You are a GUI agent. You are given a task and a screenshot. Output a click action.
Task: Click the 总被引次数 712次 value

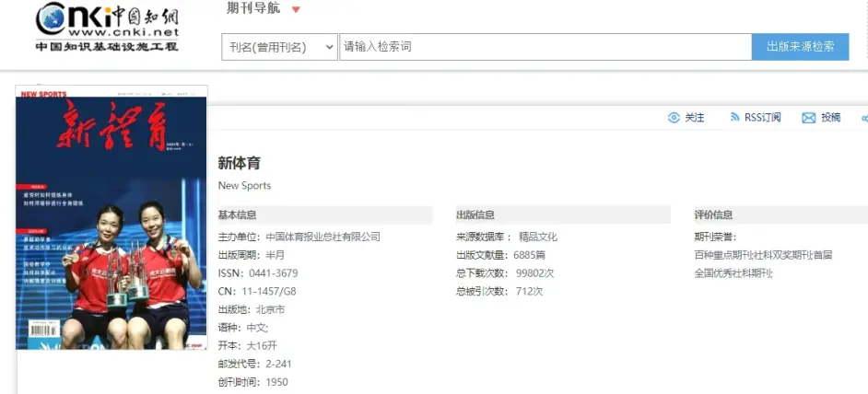[529, 292]
